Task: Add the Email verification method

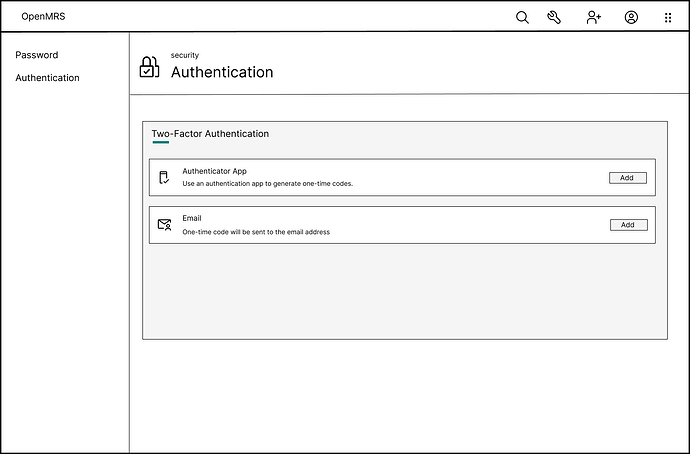Action: 628,225
